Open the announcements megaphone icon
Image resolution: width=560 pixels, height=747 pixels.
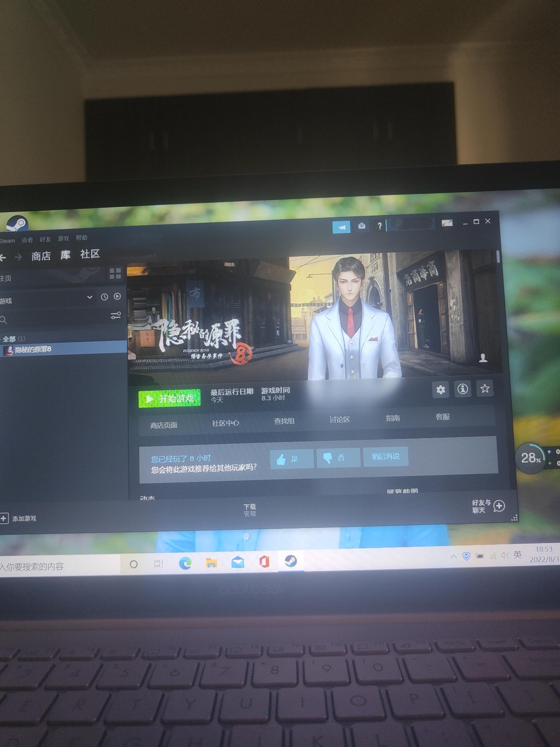[x=341, y=227]
